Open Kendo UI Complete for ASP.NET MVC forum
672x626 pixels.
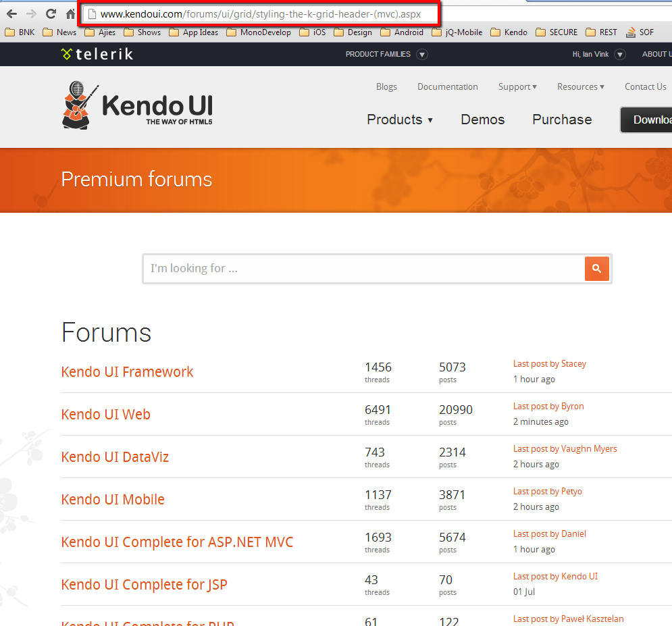[x=178, y=542]
